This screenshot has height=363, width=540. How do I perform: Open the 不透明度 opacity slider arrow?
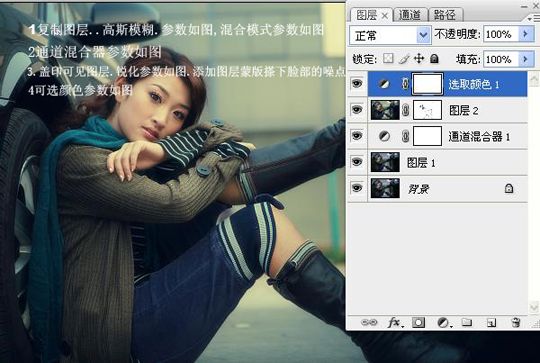[526, 34]
